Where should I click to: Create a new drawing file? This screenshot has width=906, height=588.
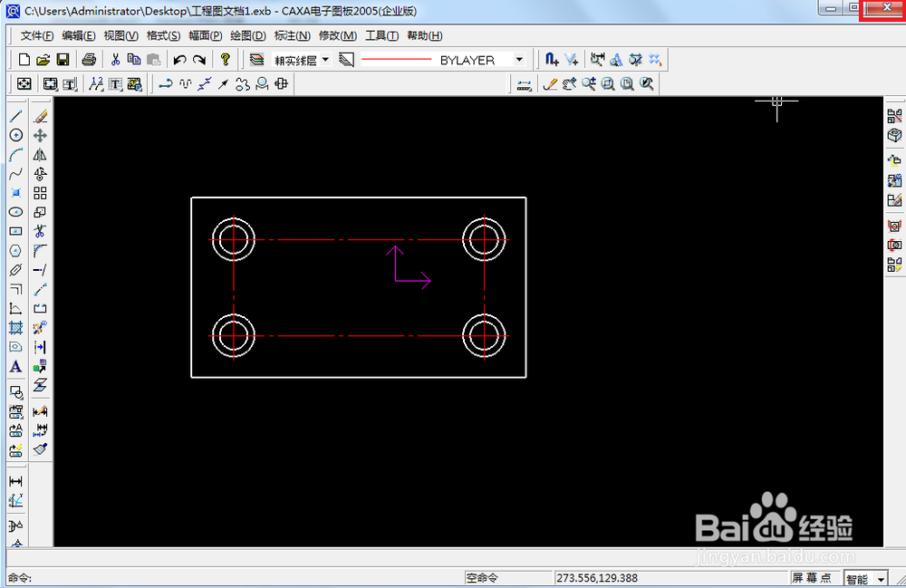pyautogui.click(x=24, y=60)
